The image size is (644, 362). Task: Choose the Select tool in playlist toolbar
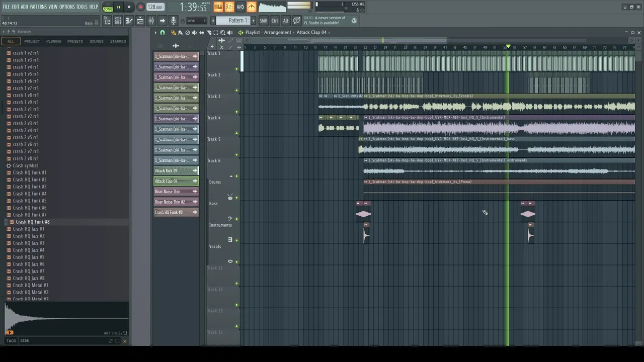(x=216, y=32)
